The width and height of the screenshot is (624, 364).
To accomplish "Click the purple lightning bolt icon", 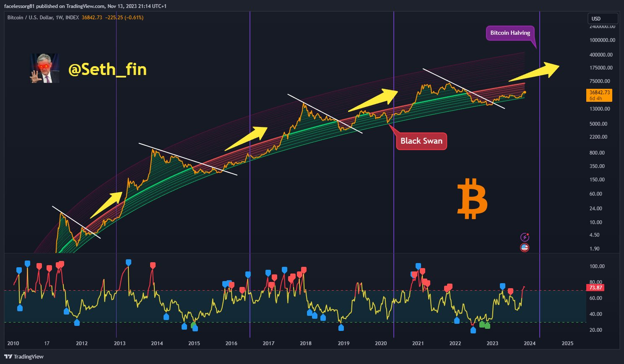I will tap(524, 237).
